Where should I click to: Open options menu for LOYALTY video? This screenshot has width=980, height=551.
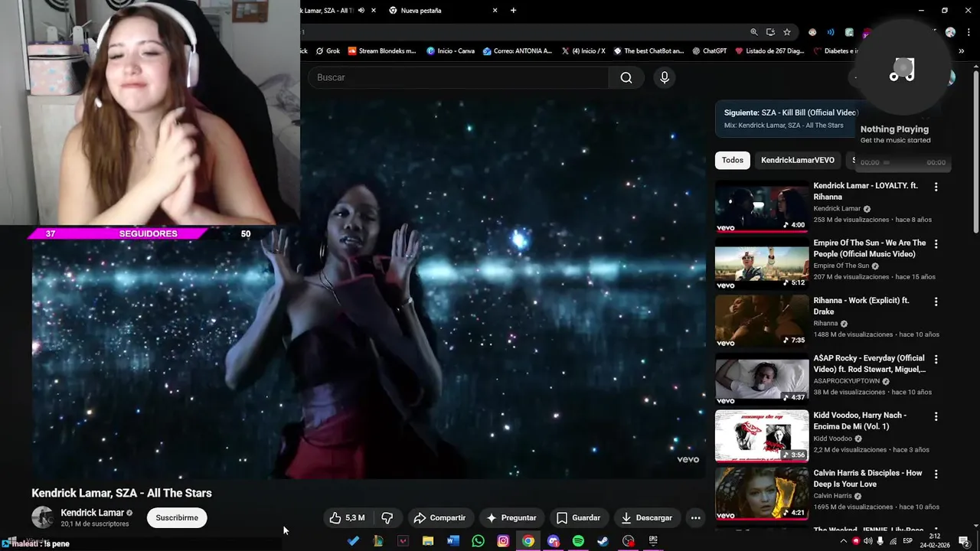point(936,187)
